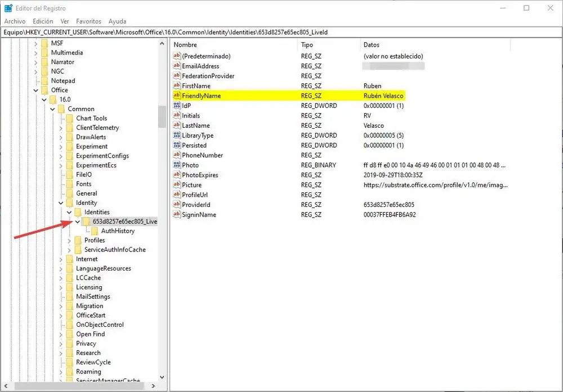Image resolution: width=563 pixels, height=392 pixels.
Task: Select the ReviewCycle key
Action: tap(93, 362)
